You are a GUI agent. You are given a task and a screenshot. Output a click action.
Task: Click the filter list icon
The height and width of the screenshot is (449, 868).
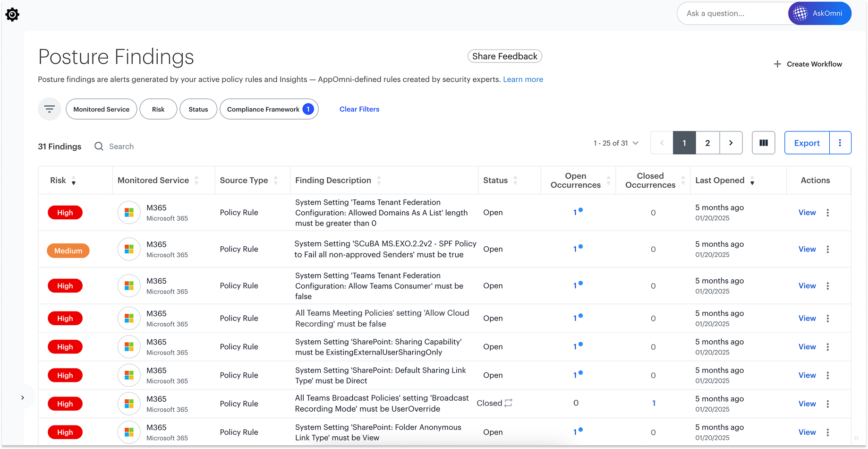point(50,109)
